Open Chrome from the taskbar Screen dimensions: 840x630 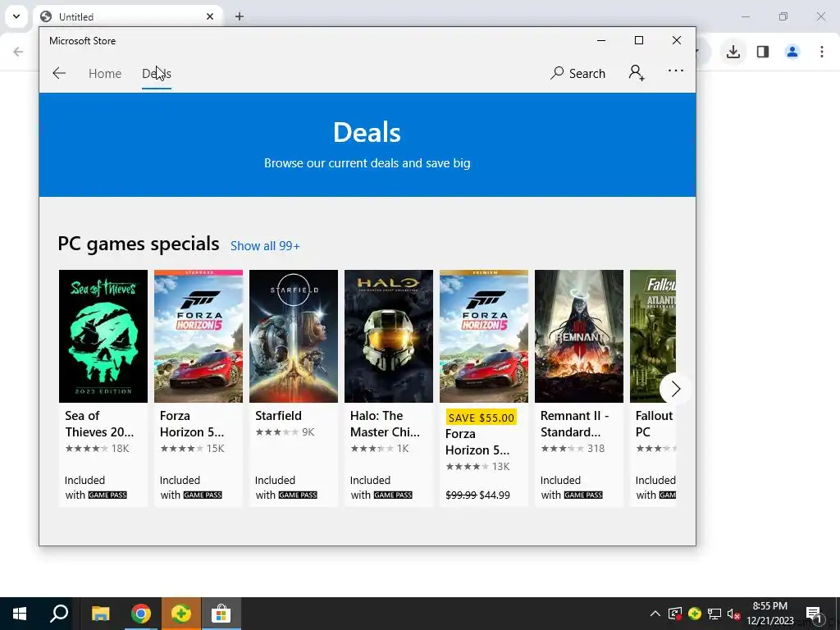pyautogui.click(x=141, y=614)
